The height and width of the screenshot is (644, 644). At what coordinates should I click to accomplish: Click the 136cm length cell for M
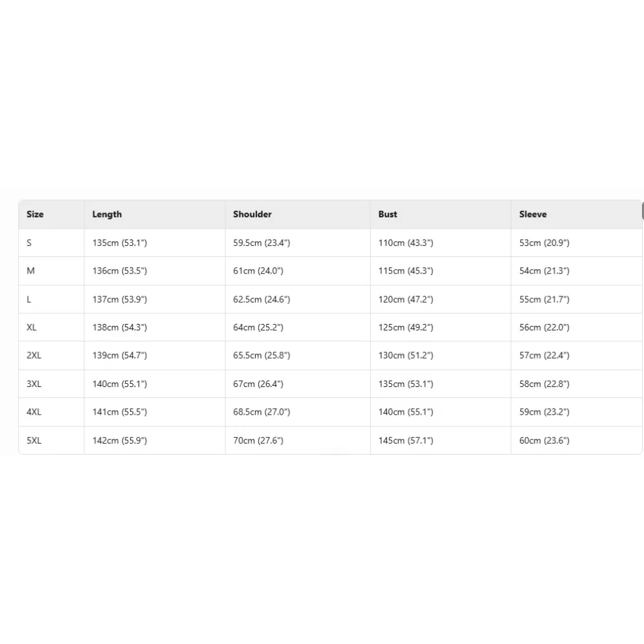[x=120, y=271]
